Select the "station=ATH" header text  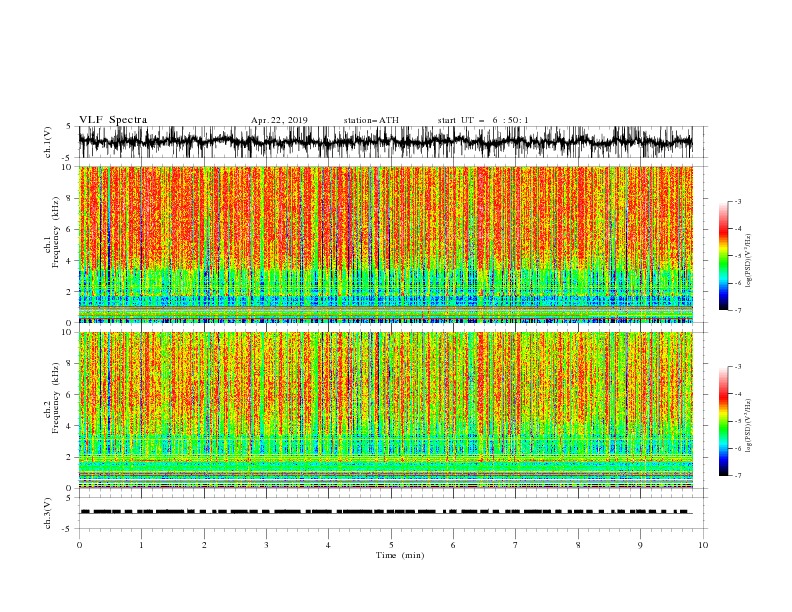371,120
